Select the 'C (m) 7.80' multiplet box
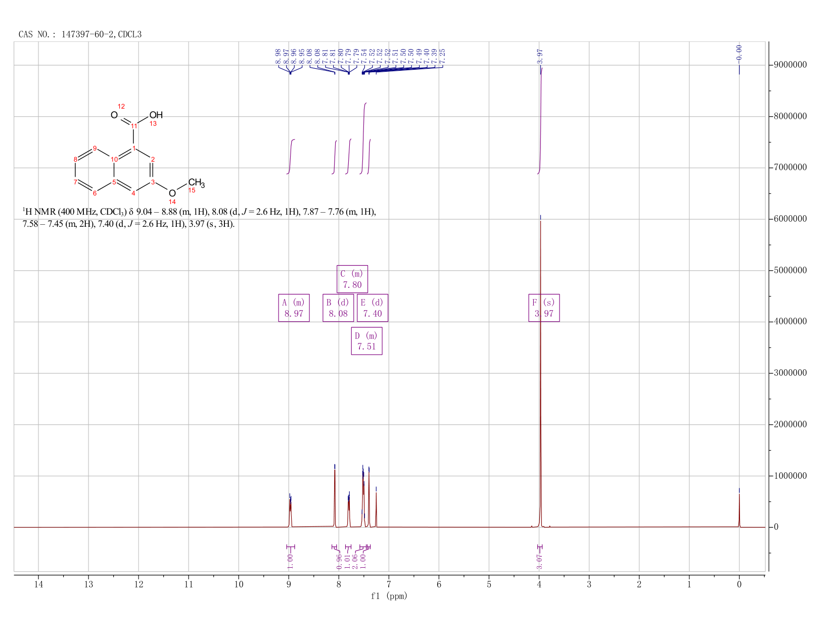The image size is (834, 644). [352, 279]
